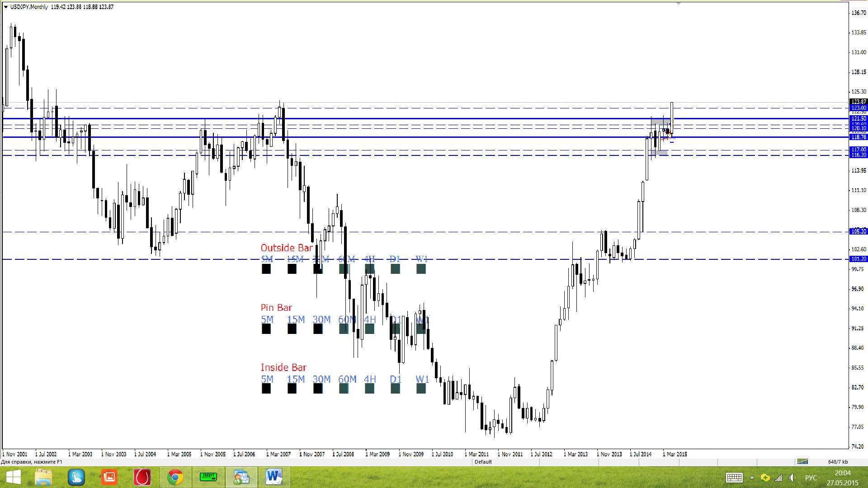The width and height of the screenshot is (868, 488).
Task: Click the 101.20 level price label
Action: [x=859, y=259]
